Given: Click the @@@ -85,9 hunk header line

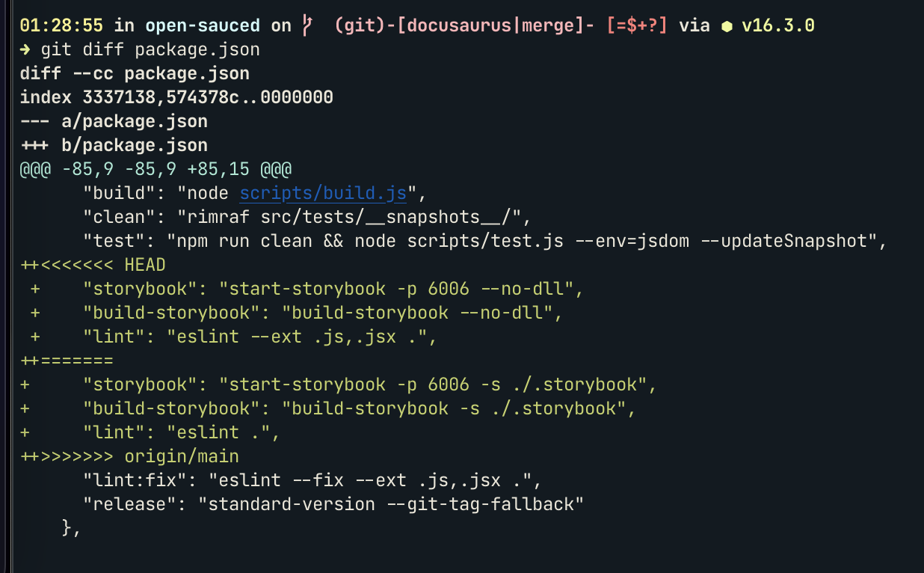Looking at the screenshot, I should click(155, 170).
